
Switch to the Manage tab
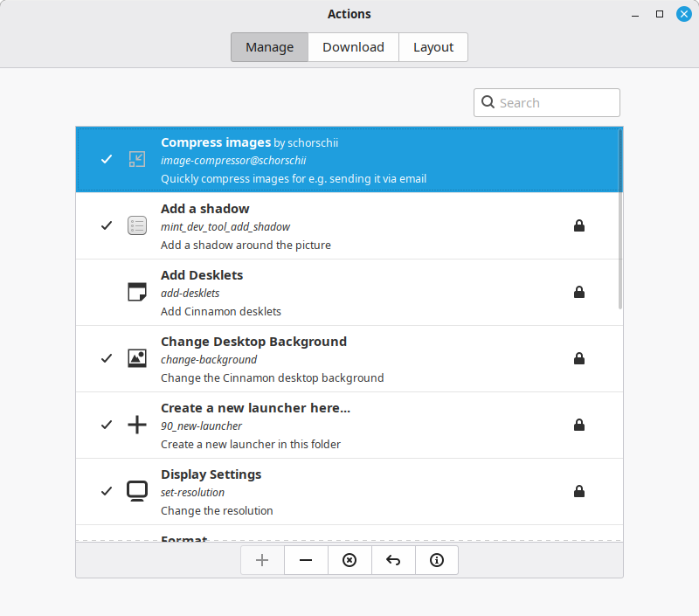[269, 47]
